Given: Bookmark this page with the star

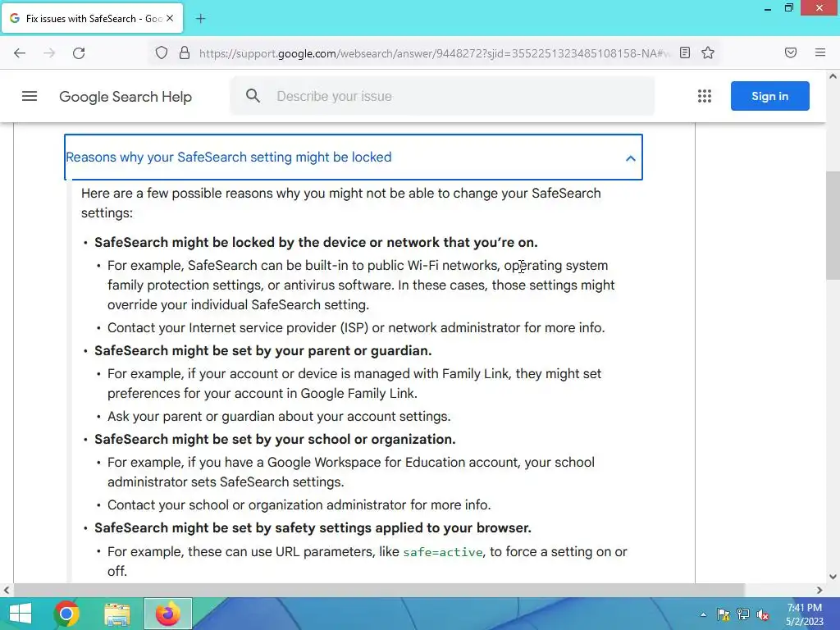Looking at the screenshot, I should 708,52.
